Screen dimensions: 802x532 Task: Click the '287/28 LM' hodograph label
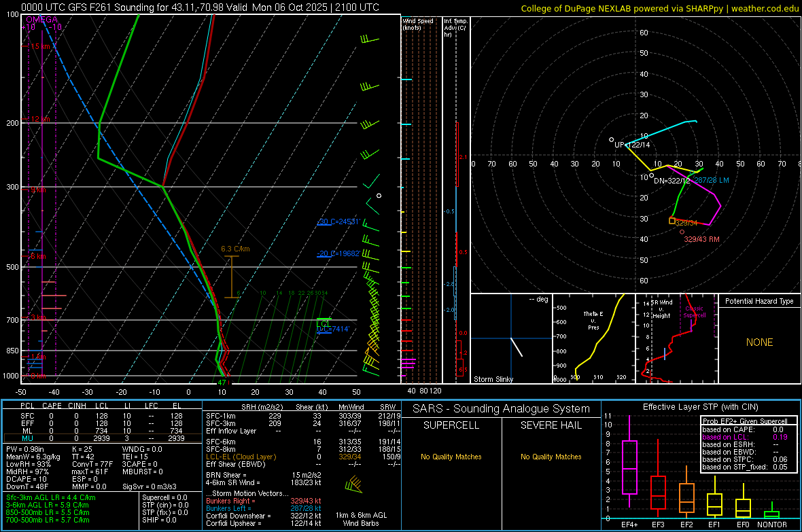click(x=712, y=180)
